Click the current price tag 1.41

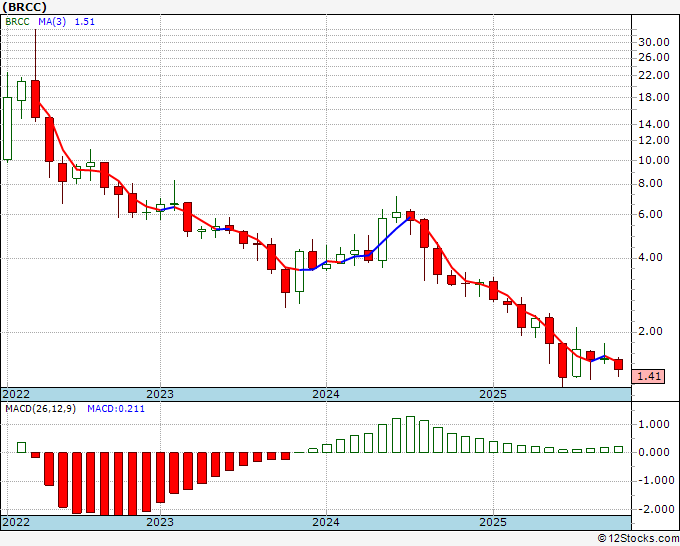coord(648,376)
